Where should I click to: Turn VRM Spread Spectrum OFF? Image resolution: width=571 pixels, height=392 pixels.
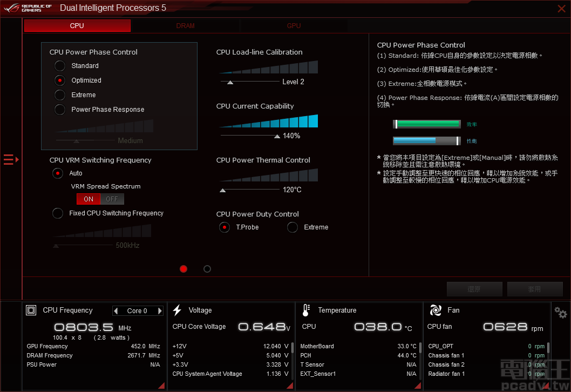click(112, 199)
